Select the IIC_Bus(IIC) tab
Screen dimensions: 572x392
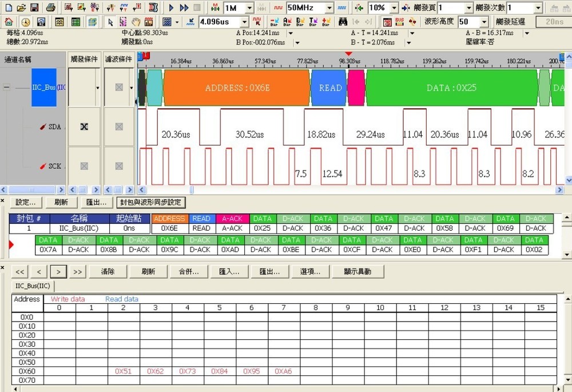(x=33, y=286)
